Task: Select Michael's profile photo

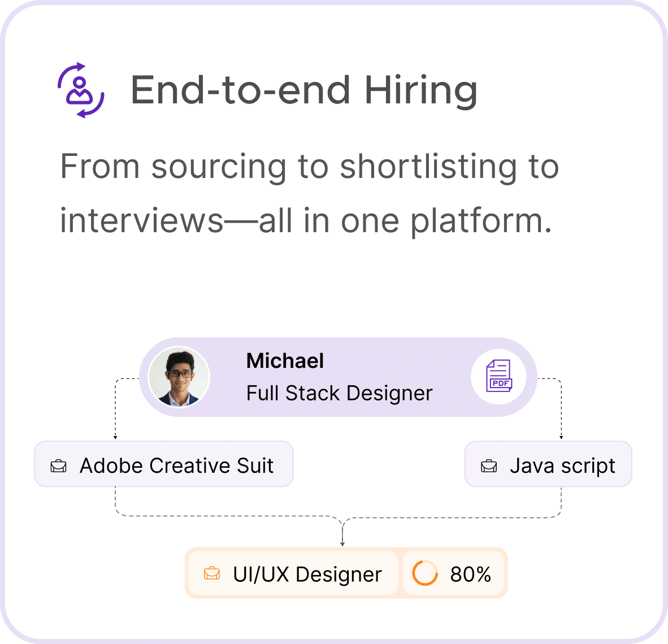Action: (179, 377)
